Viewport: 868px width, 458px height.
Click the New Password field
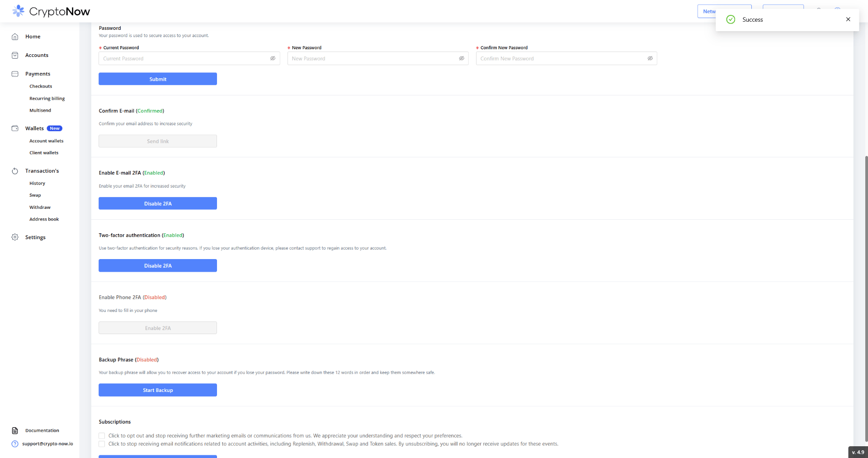click(378, 58)
